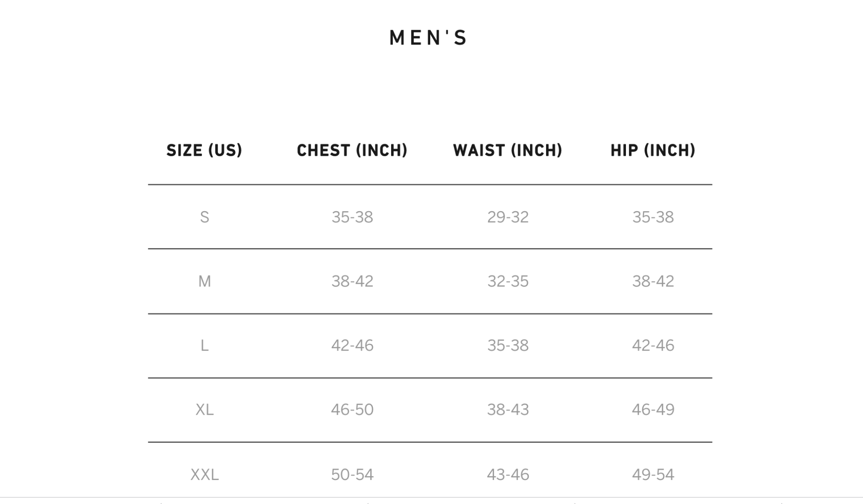Click chest value 46-50 for size XL
This screenshot has width=863, height=504.
pyautogui.click(x=352, y=409)
